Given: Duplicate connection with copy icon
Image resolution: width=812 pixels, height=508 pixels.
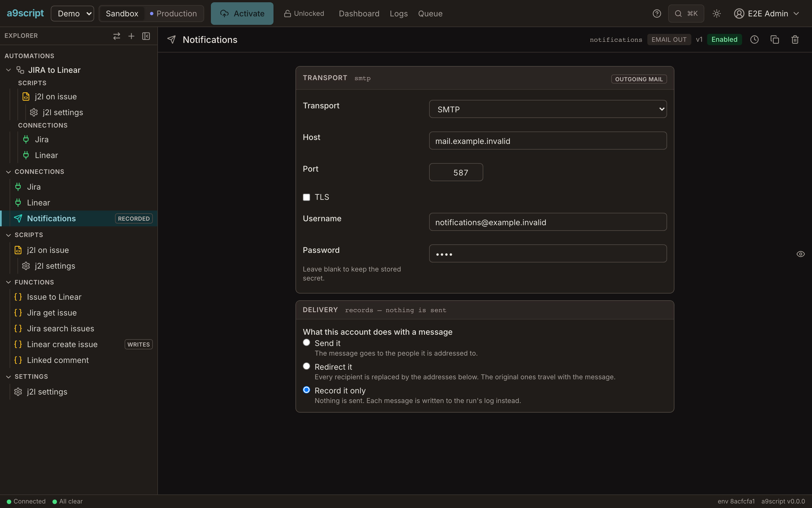Looking at the screenshot, I should point(775,40).
